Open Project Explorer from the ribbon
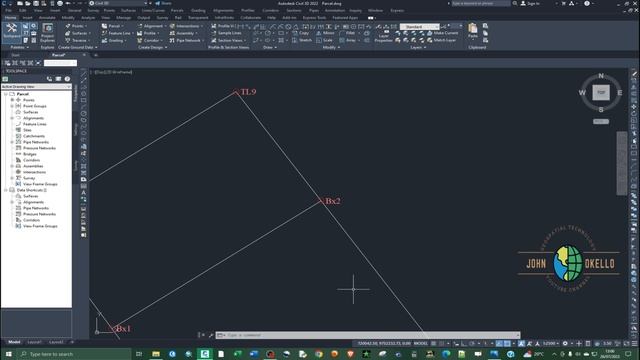The image size is (640, 360). click(x=47, y=33)
